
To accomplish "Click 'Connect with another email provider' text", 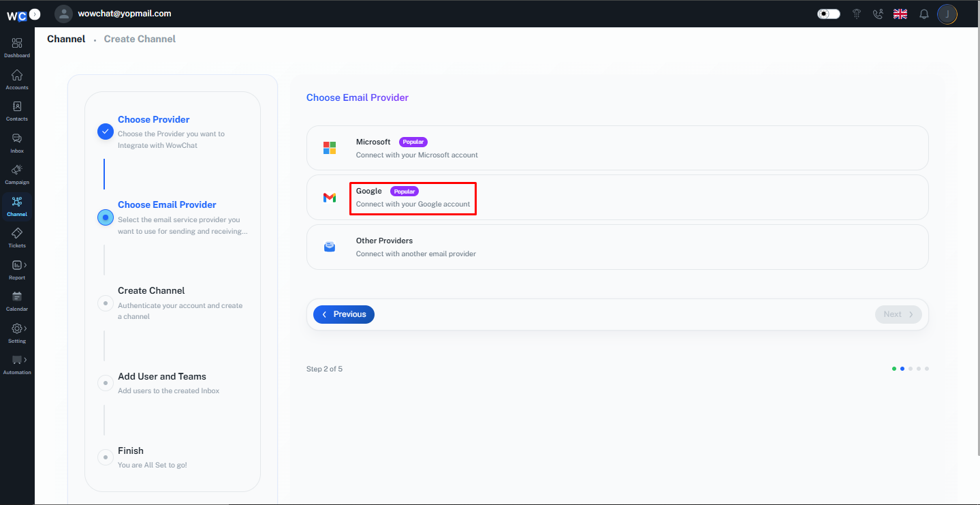I will tap(416, 254).
